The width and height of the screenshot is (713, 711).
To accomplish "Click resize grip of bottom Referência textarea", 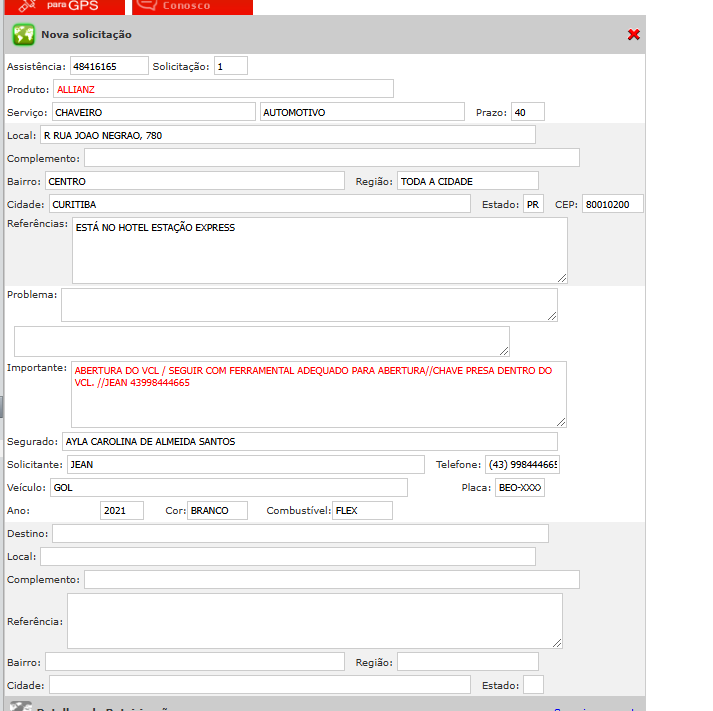I will [557, 643].
